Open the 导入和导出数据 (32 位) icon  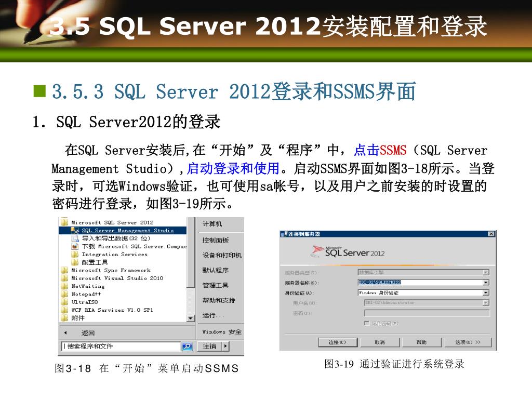pos(75,238)
